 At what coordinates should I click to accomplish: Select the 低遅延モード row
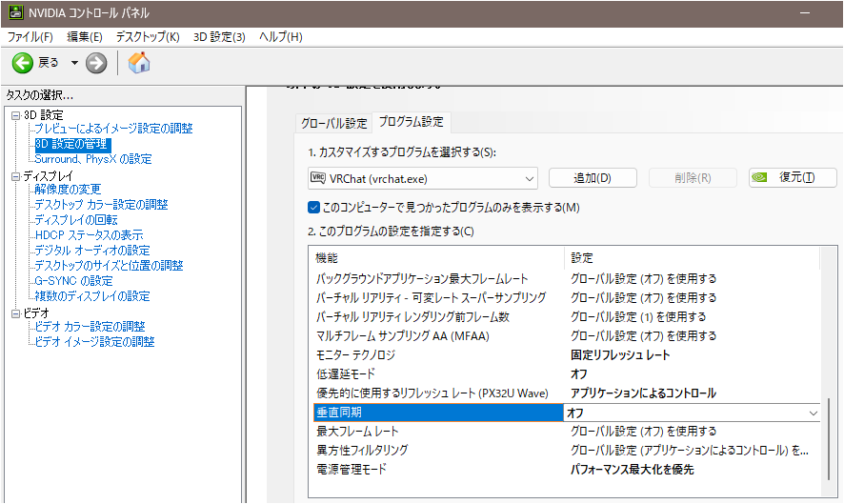pyautogui.click(x=567, y=373)
